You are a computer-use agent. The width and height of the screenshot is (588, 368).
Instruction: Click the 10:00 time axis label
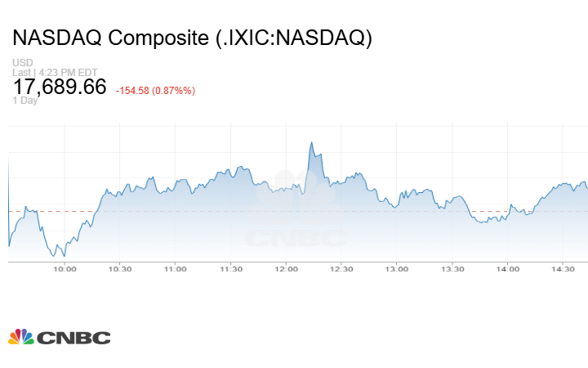(x=65, y=269)
